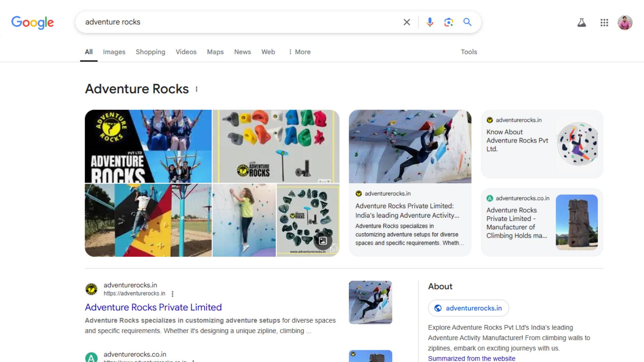Open the Google apps grid
Viewport: 644px width, 362px height.
(x=604, y=22)
